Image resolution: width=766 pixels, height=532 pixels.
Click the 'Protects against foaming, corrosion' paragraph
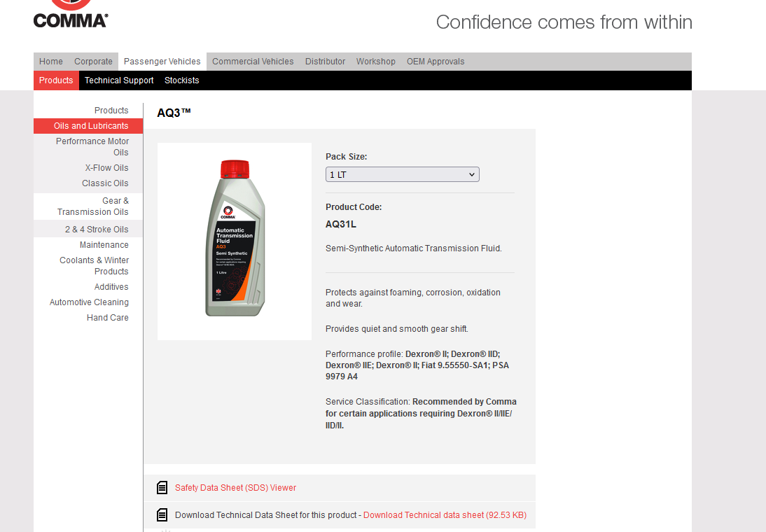413,298
